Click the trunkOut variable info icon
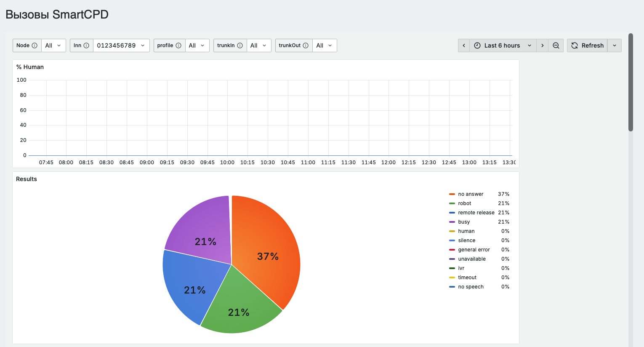This screenshot has width=644, height=347. pyautogui.click(x=306, y=45)
